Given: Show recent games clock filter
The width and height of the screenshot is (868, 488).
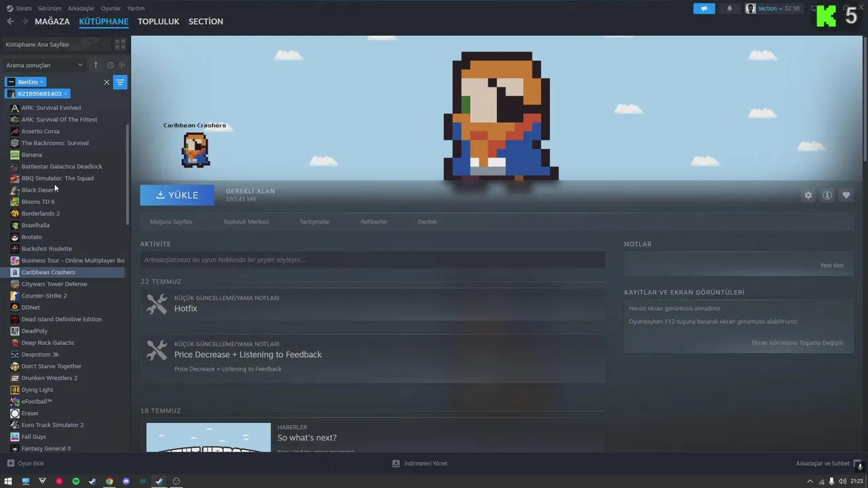Looking at the screenshot, I should pos(110,65).
